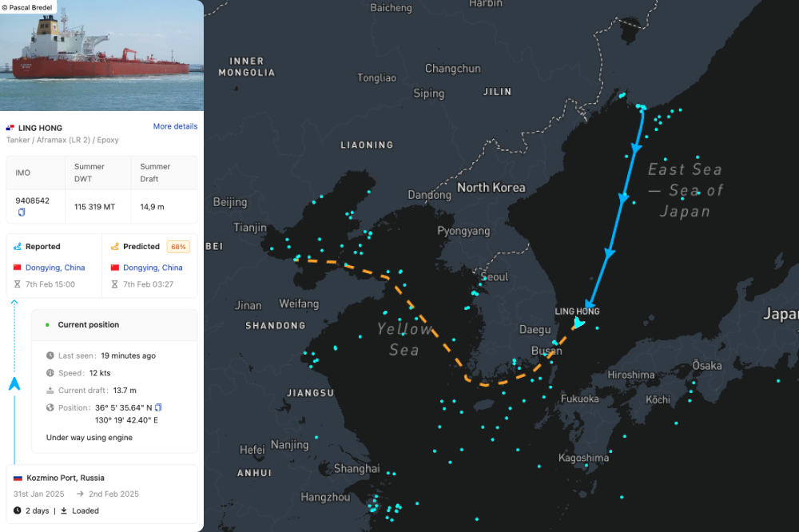
Task: Click the Reported section header
Action: pos(42,247)
